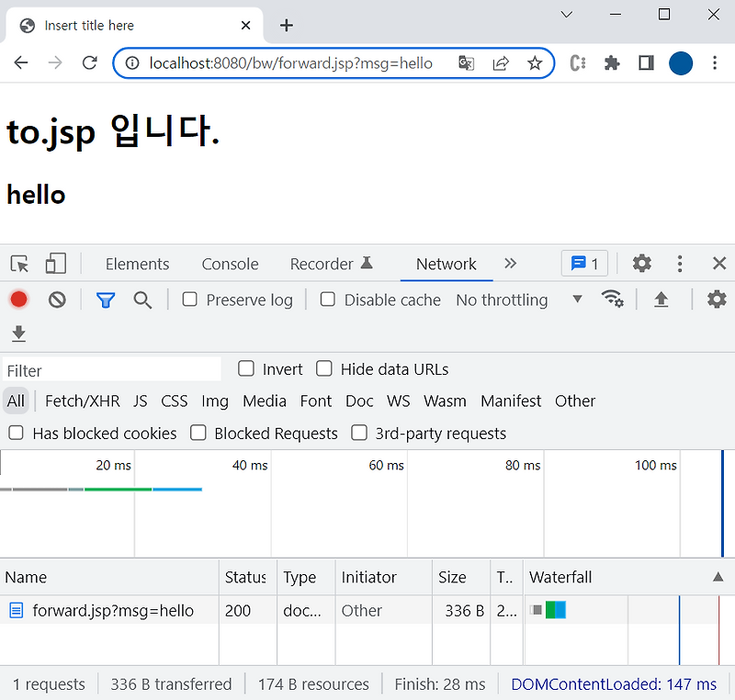Enable Disable cache

[x=328, y=299]
